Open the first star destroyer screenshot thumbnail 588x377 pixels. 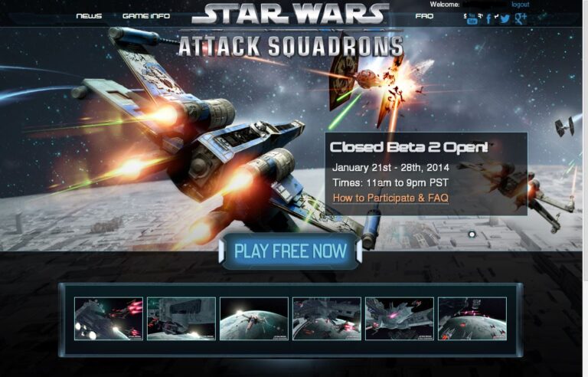pyautogui.click(x=109, y=319)
